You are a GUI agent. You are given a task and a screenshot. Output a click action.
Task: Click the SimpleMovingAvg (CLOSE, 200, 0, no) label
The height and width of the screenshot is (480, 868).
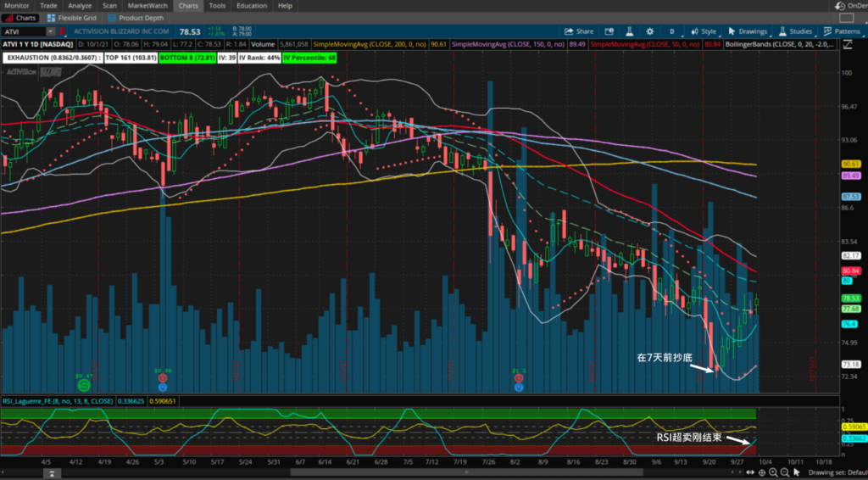(371, 44)
